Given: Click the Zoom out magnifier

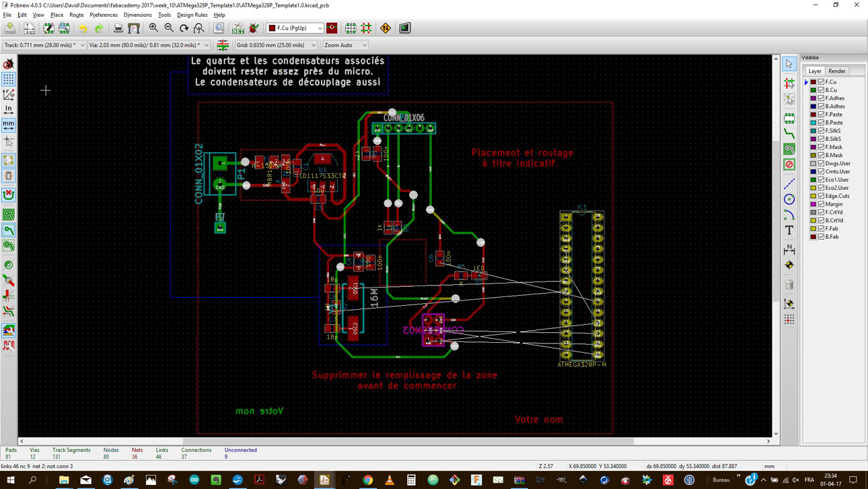Looking at the screenshot, I should pyautogui.click(x=169, y=28).
